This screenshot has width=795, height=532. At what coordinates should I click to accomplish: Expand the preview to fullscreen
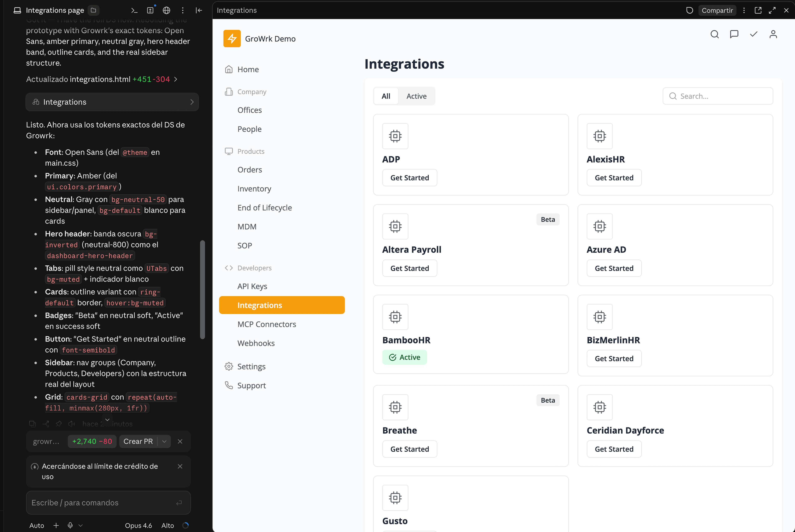click(772, 10)
